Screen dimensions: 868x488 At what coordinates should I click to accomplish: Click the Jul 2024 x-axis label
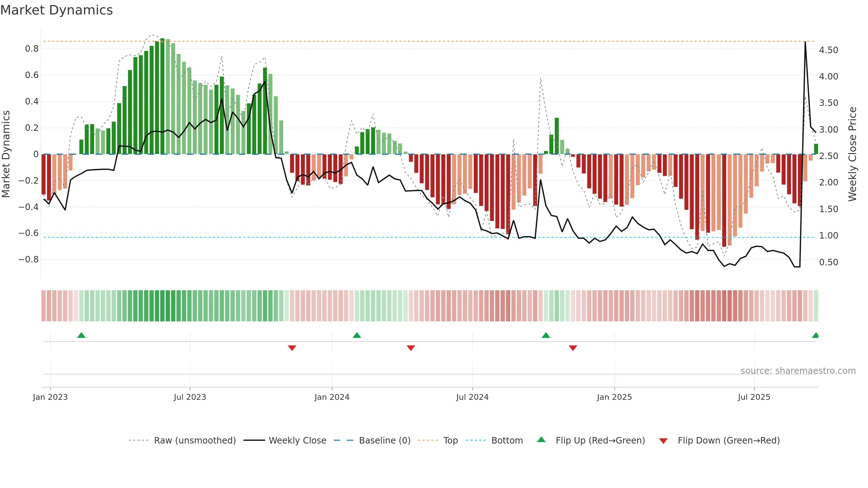point(472,397)
